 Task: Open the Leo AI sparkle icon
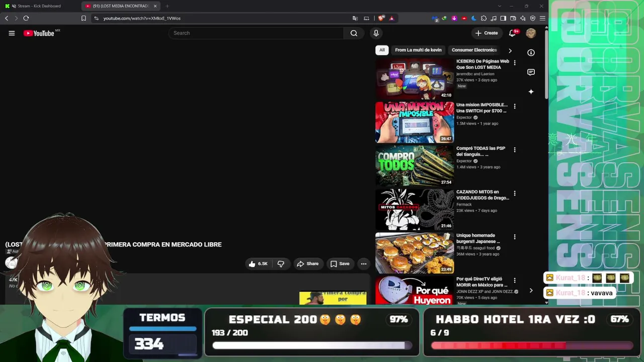point(523,18)
